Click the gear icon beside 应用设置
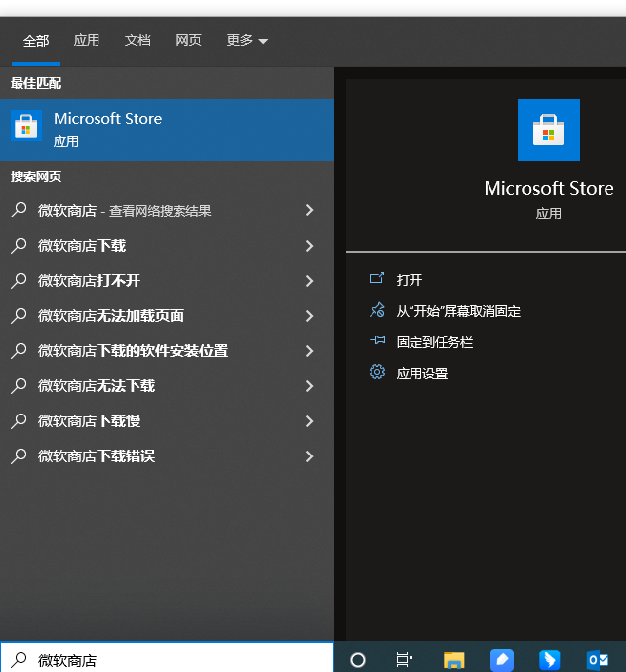 377,372
